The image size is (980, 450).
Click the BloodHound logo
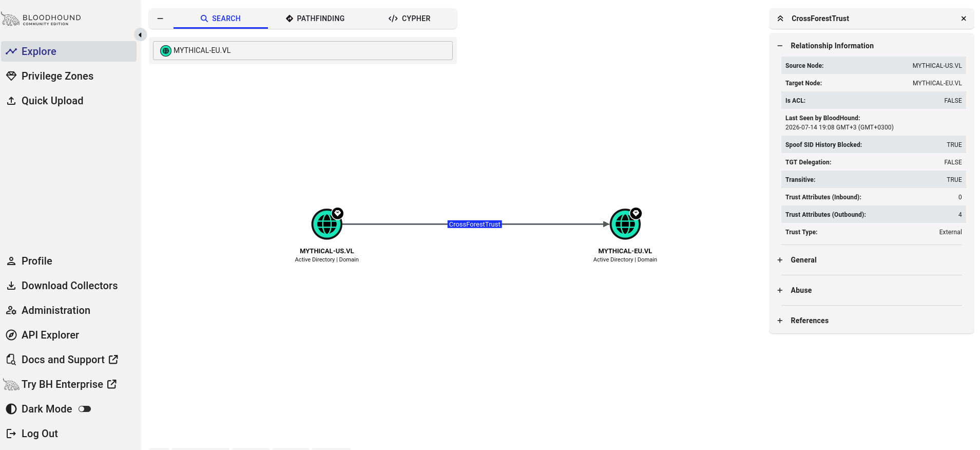[41, 20]
